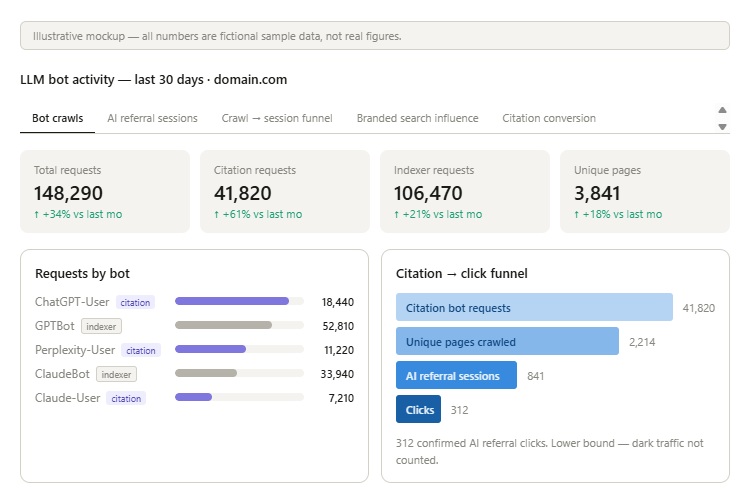Click the LLM bot activity page title

point(154,80)
